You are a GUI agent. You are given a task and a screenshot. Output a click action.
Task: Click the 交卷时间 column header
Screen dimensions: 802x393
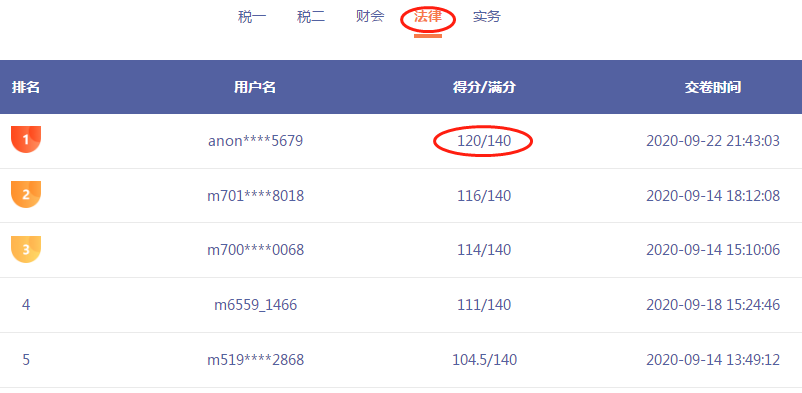(x=713, y=88)
